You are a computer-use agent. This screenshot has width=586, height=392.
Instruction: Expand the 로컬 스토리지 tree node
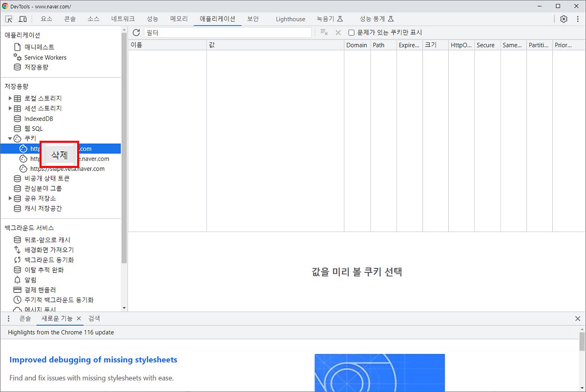coord(10,98)
